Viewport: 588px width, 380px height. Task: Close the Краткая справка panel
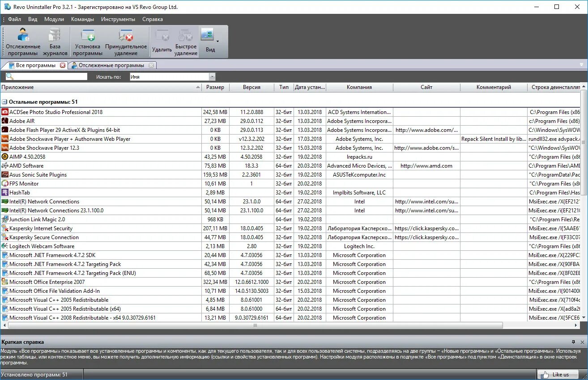582,342
